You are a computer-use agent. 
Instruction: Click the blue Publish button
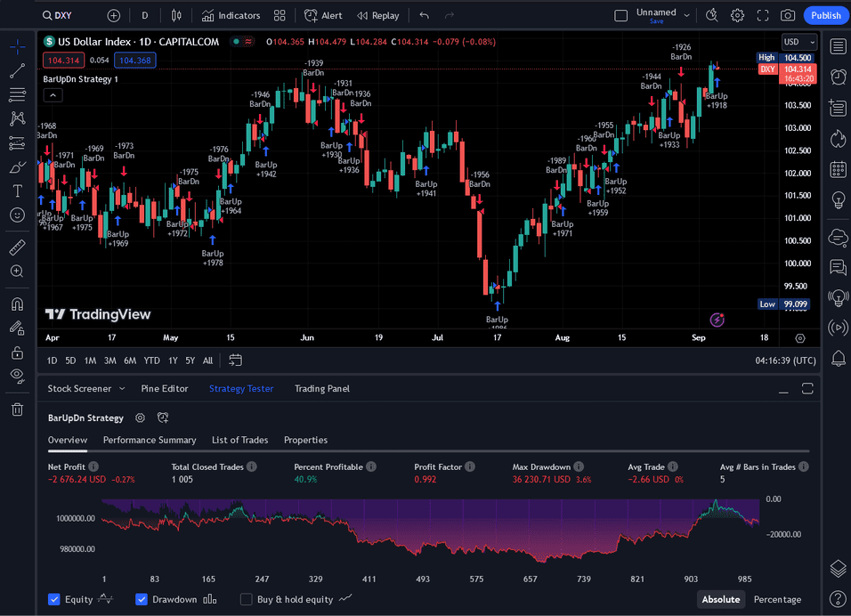click(x=825, y=15)
